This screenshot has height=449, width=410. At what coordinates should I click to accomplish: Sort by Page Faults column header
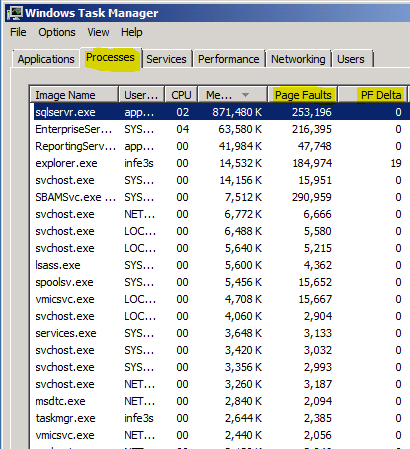pos(303,95)
